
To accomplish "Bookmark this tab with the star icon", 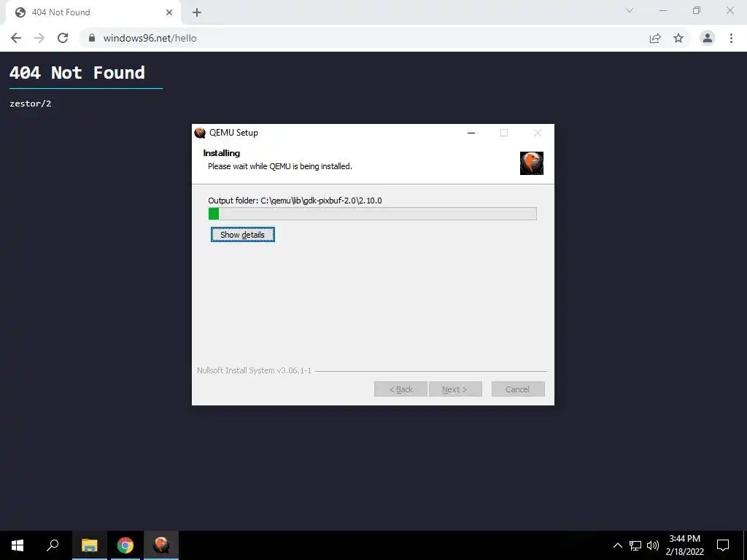I will [678, 38].
